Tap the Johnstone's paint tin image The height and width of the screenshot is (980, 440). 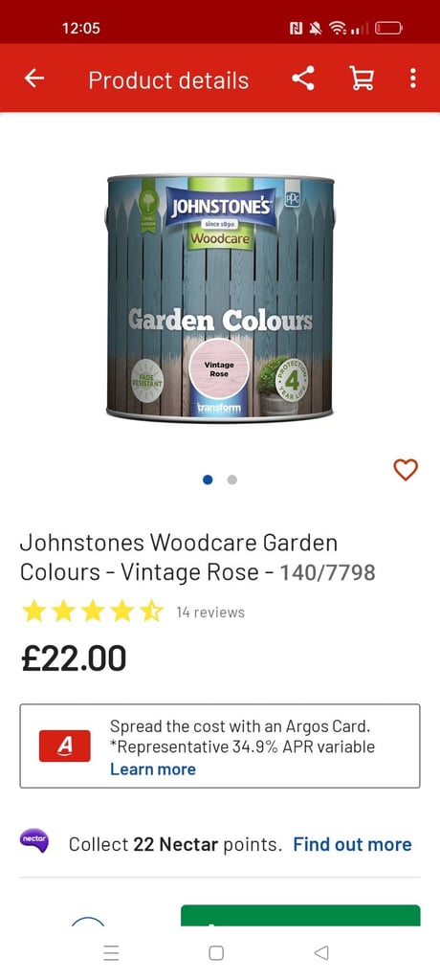pyautogui.click(x=220, y=299)
